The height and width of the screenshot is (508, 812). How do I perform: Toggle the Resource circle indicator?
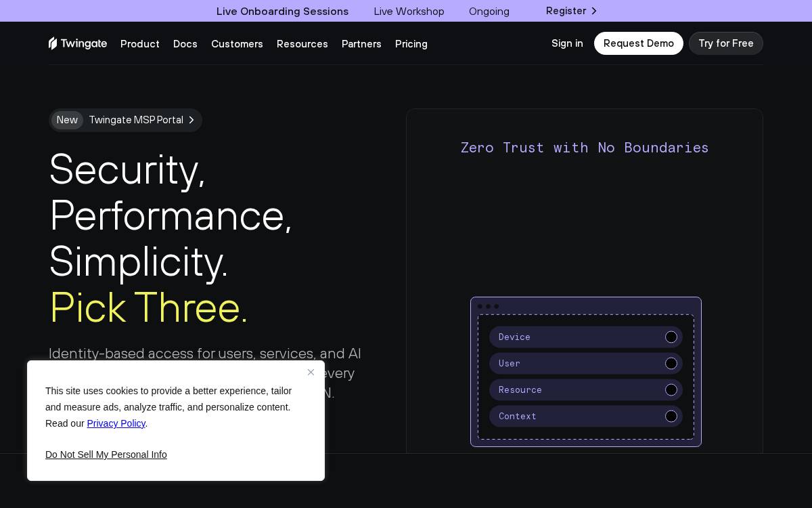(x=671, y=390)
